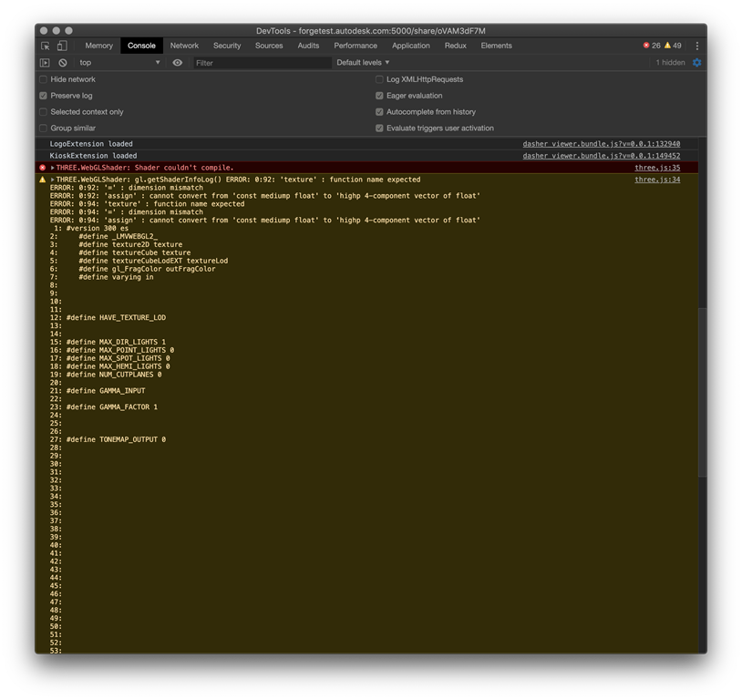Switch to the Network tab
742x700 pixels.
[184, 46]
